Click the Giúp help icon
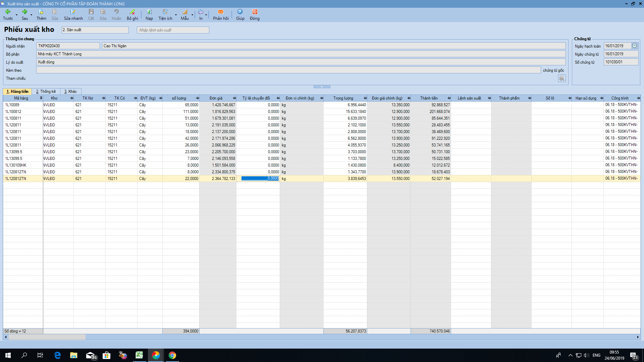 point(240,12)
